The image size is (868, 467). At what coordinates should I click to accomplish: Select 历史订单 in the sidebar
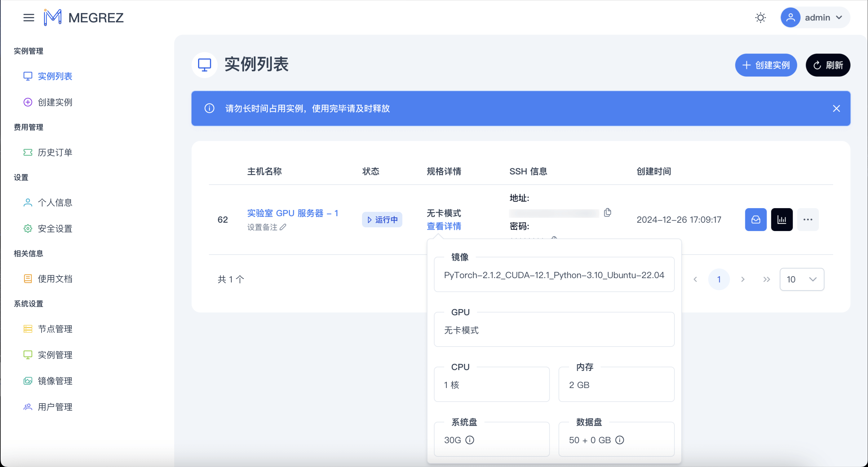click(x=55, y=152)
